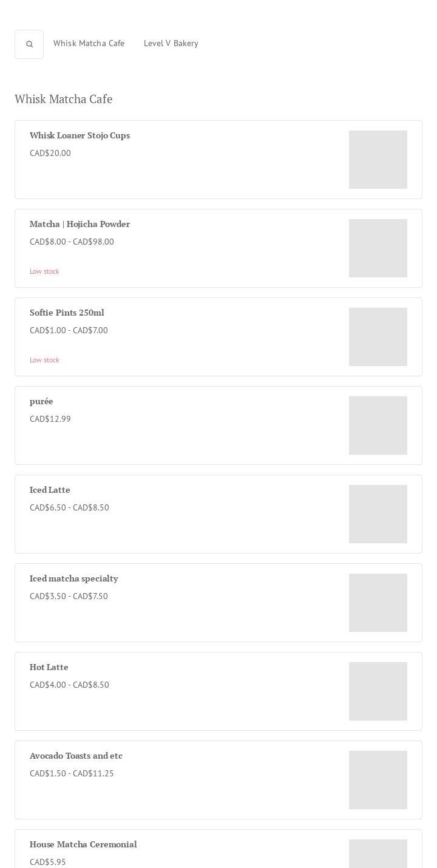The height and width of the screenshot is (868, 437).
Task: Click the Iced Latte thumbnail image
Action: point(378,514)
